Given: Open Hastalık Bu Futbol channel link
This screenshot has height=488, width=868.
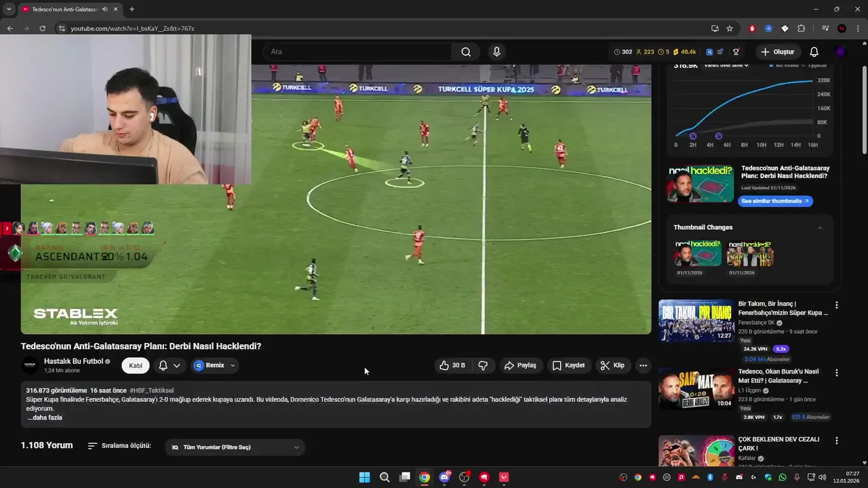Looking at the screenshot, I should (x=73, y=361).
